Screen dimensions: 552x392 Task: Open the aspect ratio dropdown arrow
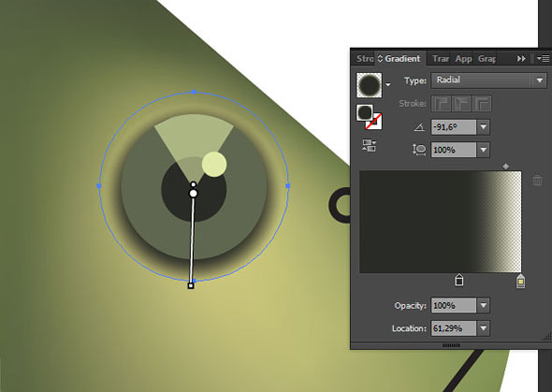[484, 150]
